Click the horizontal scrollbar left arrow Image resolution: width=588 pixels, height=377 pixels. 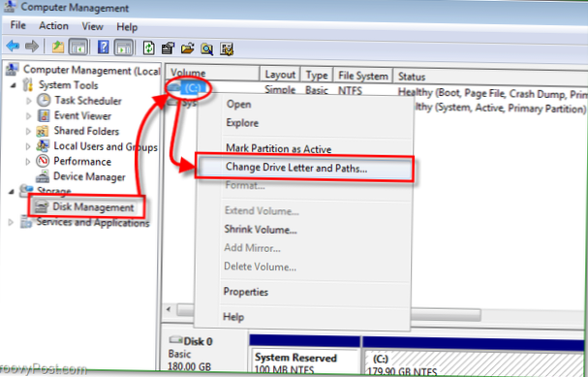coord(169,309)
